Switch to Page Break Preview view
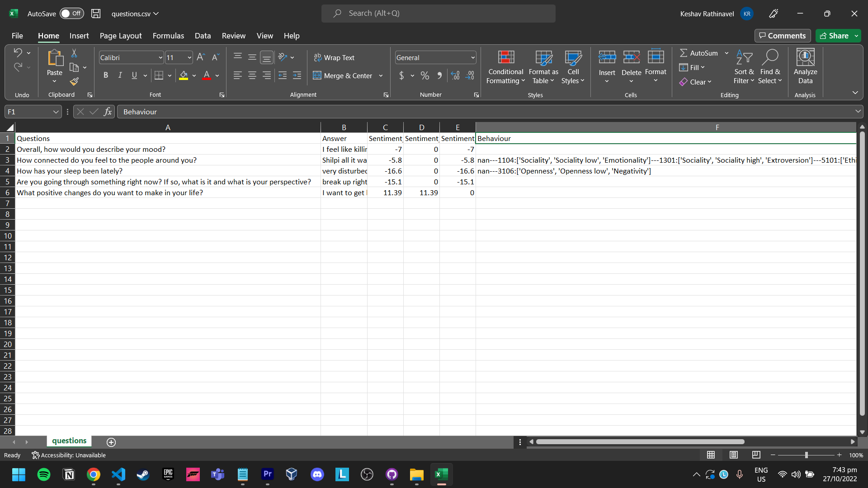 point(756,455)
